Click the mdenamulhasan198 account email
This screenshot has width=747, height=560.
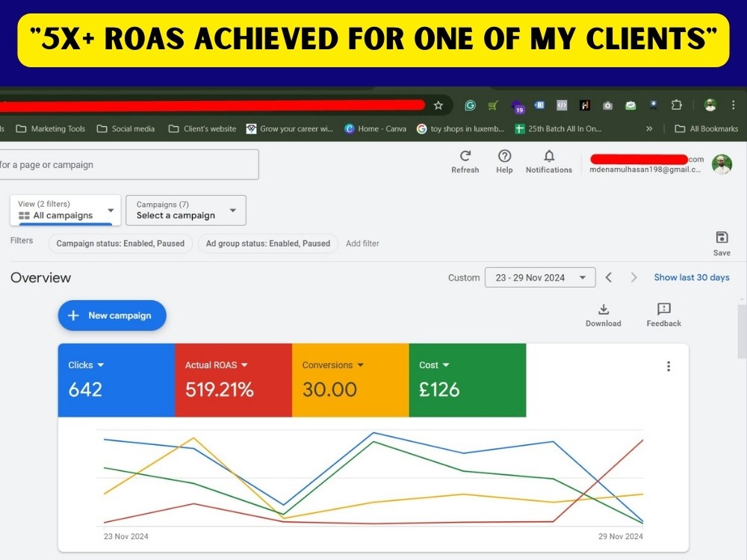(645, 169)
